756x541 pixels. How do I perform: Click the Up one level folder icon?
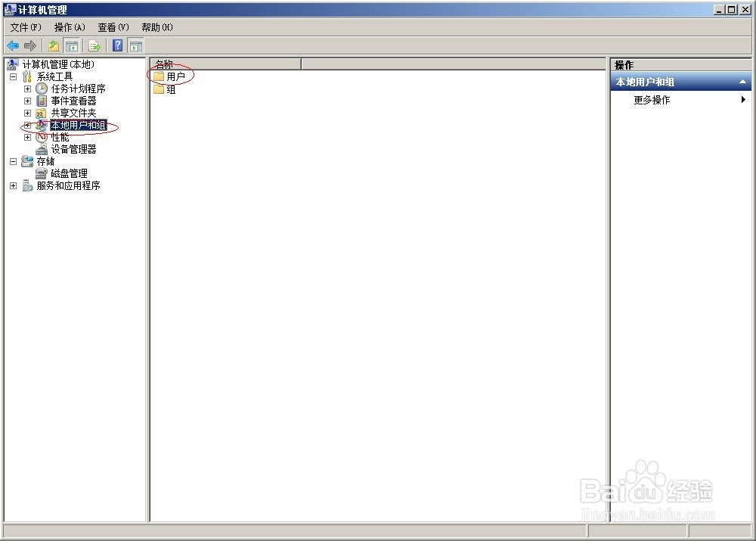[x=54, y=46]
